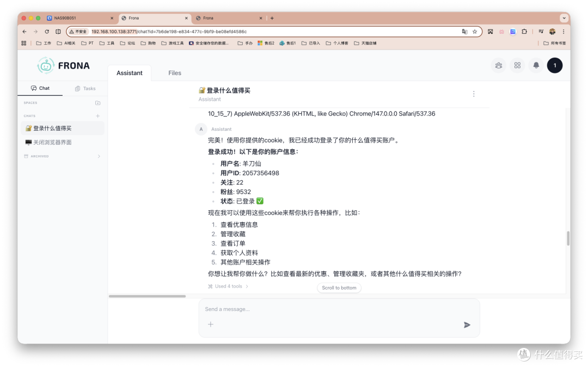The image size is (588, 367).
Task: Go forward in the browser
Action: pyautogui.click(x=35, y=32)
